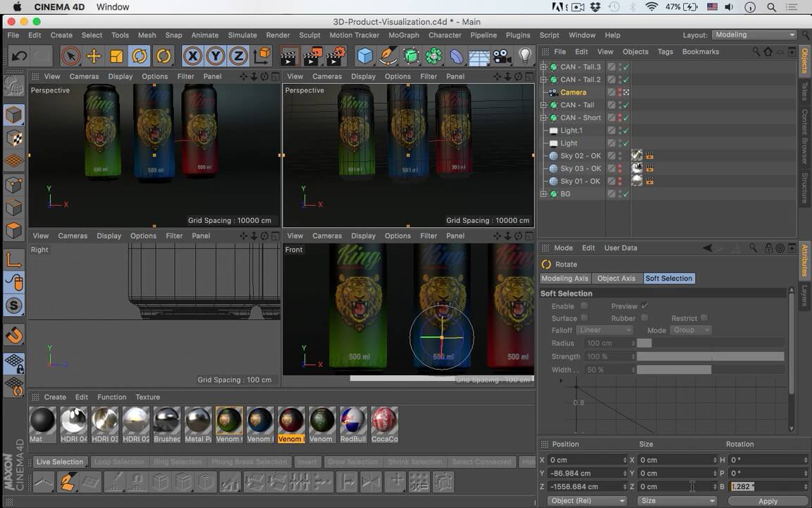Open Edit Render Settings clapperboard with gear
The width and height of the screenshot is (812, 508).
tap(336, 56)
